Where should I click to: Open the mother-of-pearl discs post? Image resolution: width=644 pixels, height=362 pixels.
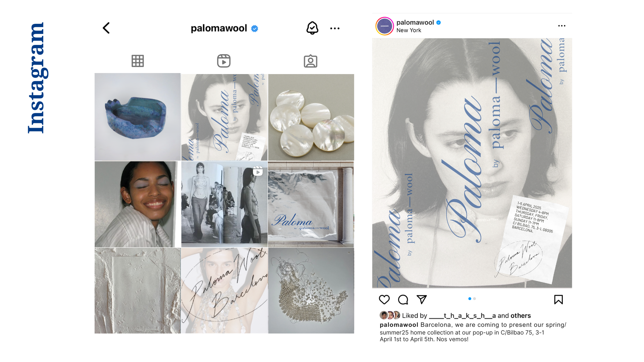(x=311, y=117)
